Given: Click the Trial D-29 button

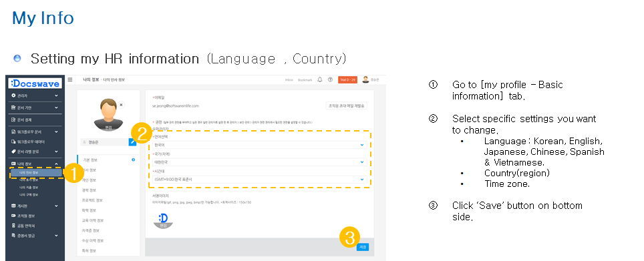Looking at the screenshot, I should click(348, 79).
